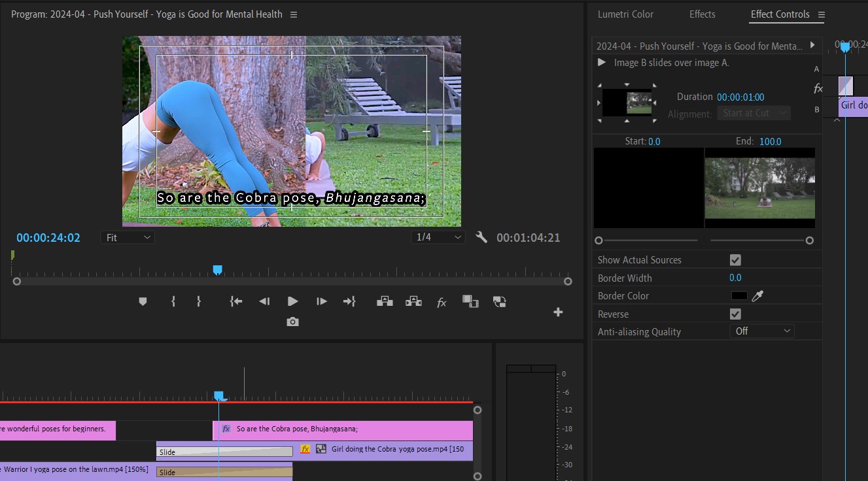This screenshot has height=481, width=868.
Task: Open the Fit zoom level dropdown
Action: [x=128, y=237]
